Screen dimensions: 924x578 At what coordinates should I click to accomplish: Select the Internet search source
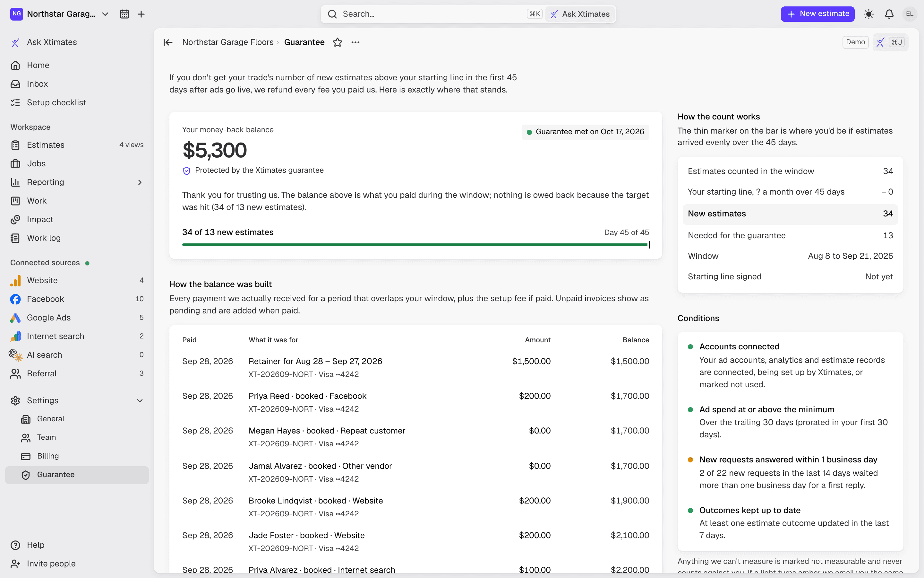tap(77, 337)
